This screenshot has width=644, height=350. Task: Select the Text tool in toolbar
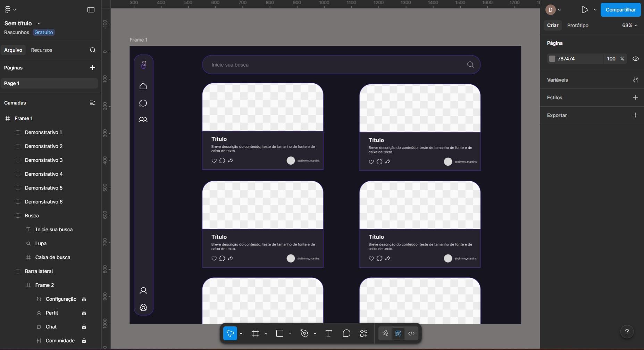click(329, 333)
